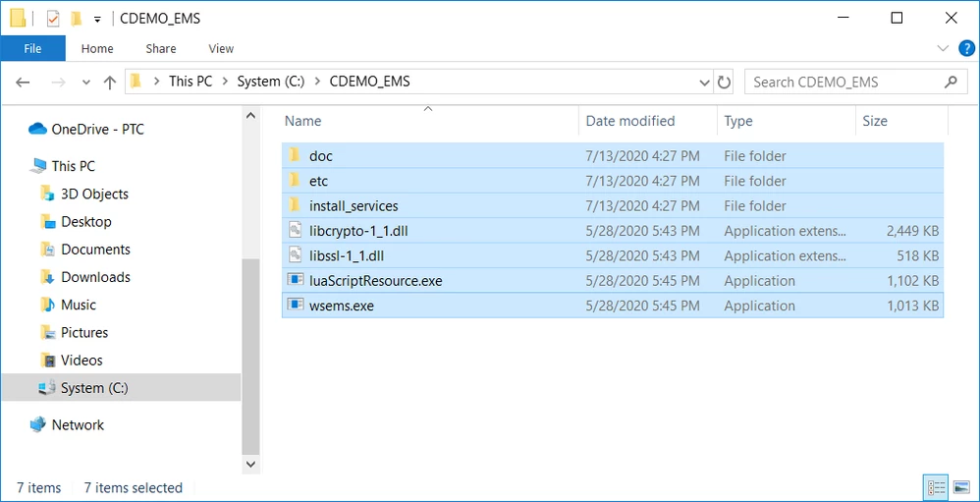Open the Home ribbon tab
Image resolution: width=980 pixels, height=502 pixels.
[x=97, y=48]
